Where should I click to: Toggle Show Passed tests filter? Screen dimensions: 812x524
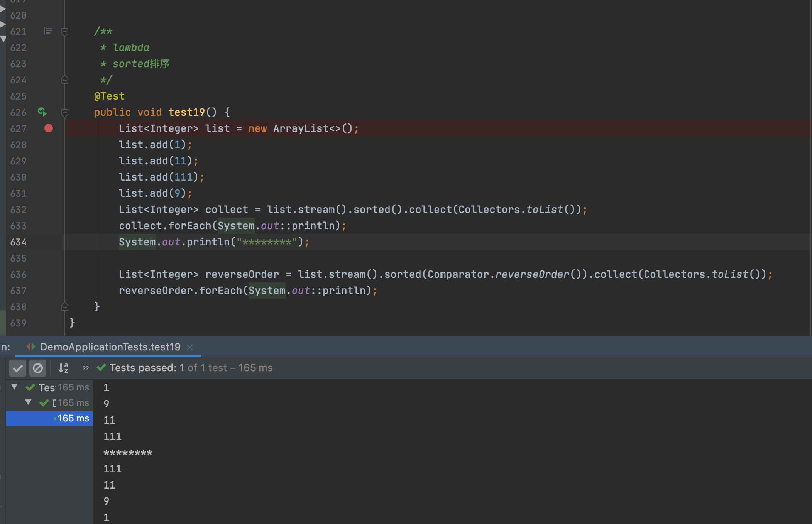pos(18,368)
